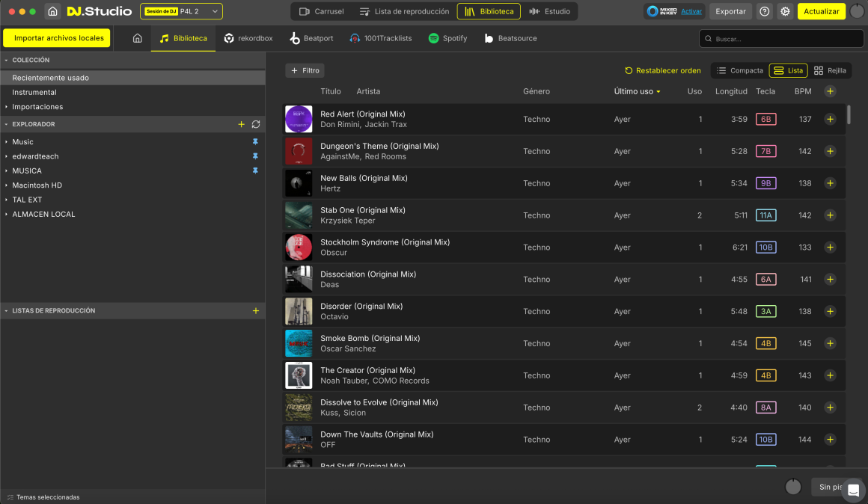This screenshot has width=868, height=504.
Task: Click Restablecer orden button
Action: click(x=663, y=70)
